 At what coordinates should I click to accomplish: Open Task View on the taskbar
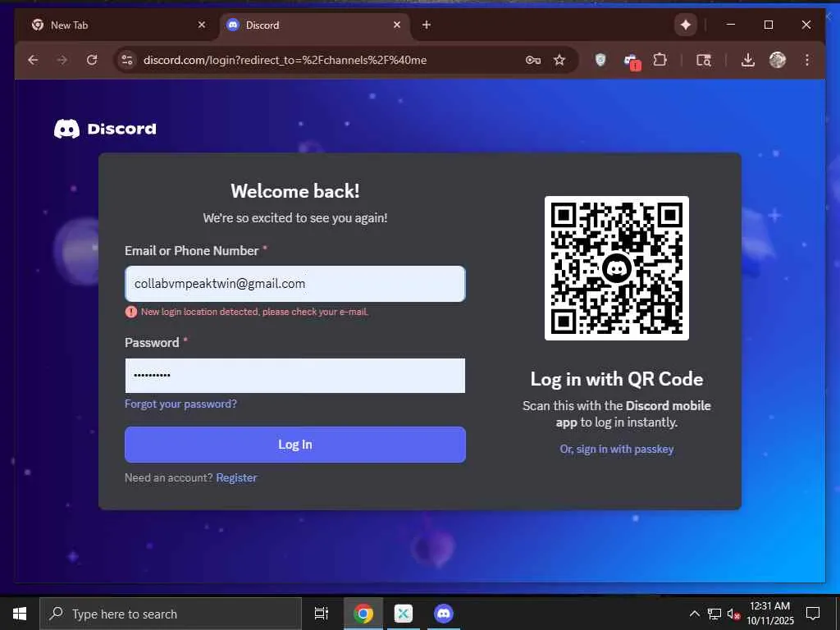(x=322, y=614)
